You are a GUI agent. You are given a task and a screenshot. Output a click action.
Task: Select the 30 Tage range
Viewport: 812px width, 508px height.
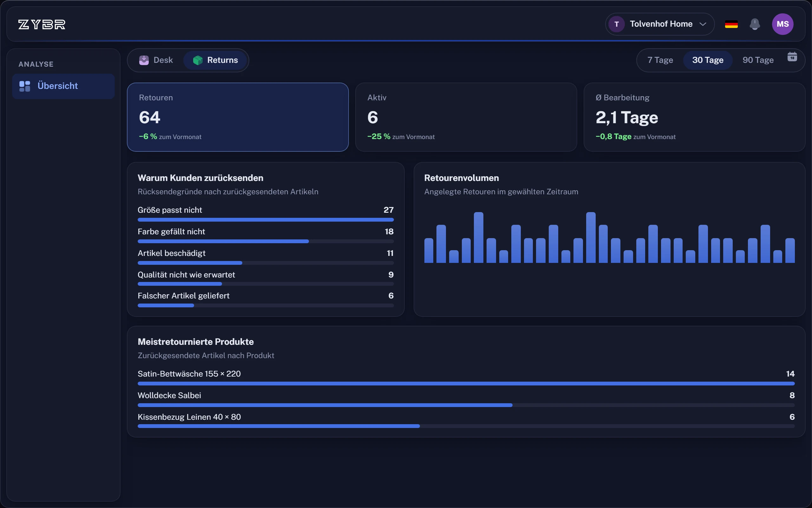(x=708, y=60)
